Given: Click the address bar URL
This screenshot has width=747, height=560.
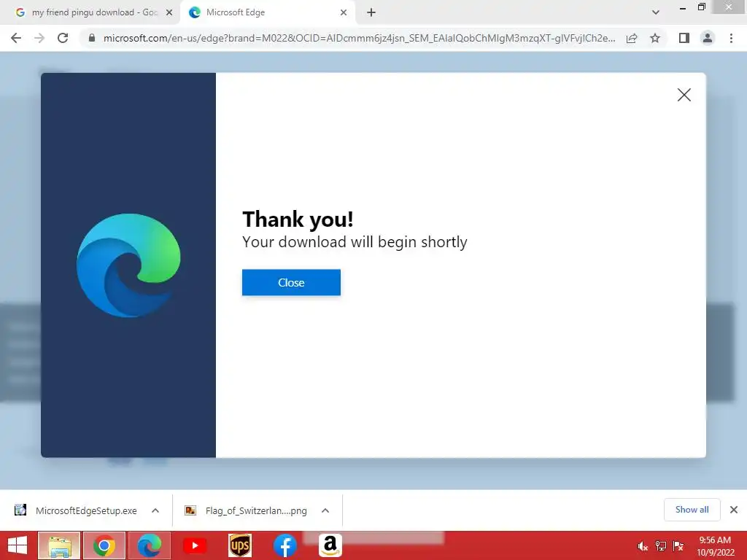Looking at the screenshot, I should coord(359,38).
